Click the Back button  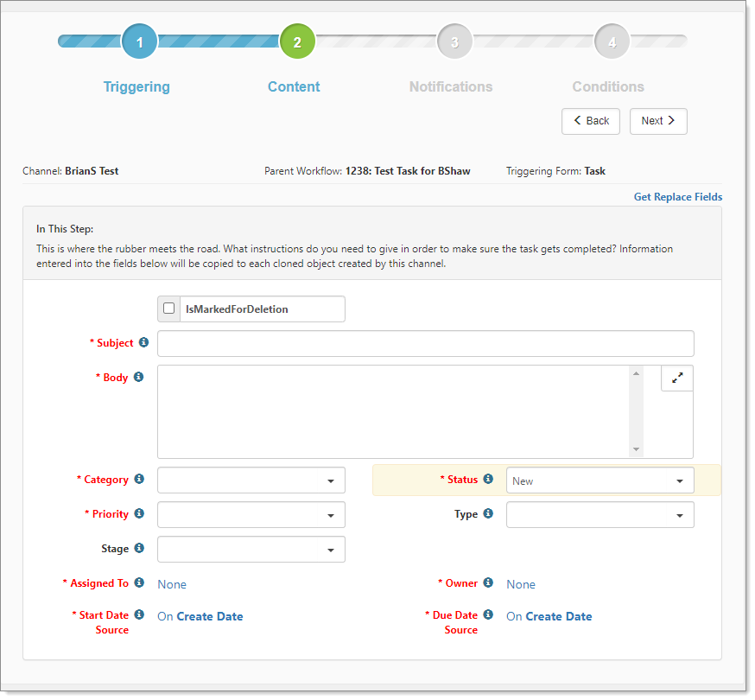click(x=590, y=121)
